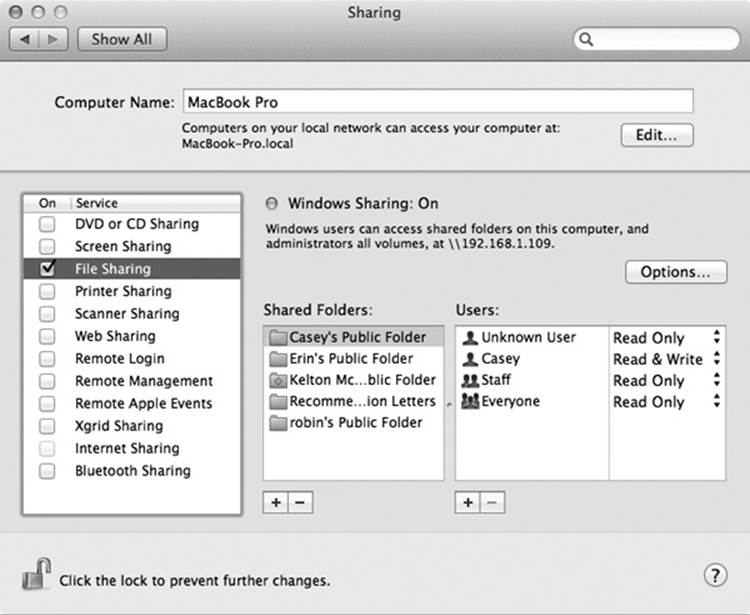Screen dimensions: 750x615
Task: Click the Service column header
Action: click(156, 203)
